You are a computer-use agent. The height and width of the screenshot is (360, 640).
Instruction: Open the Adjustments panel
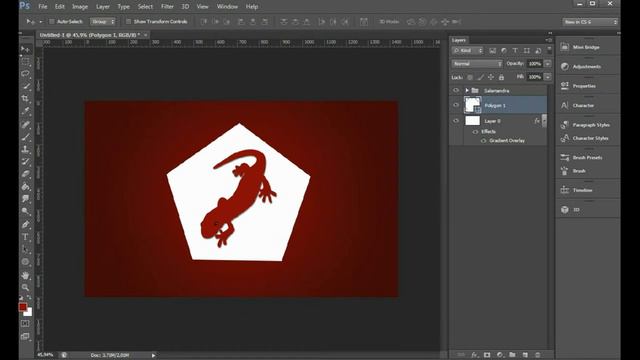coord(588,67)
